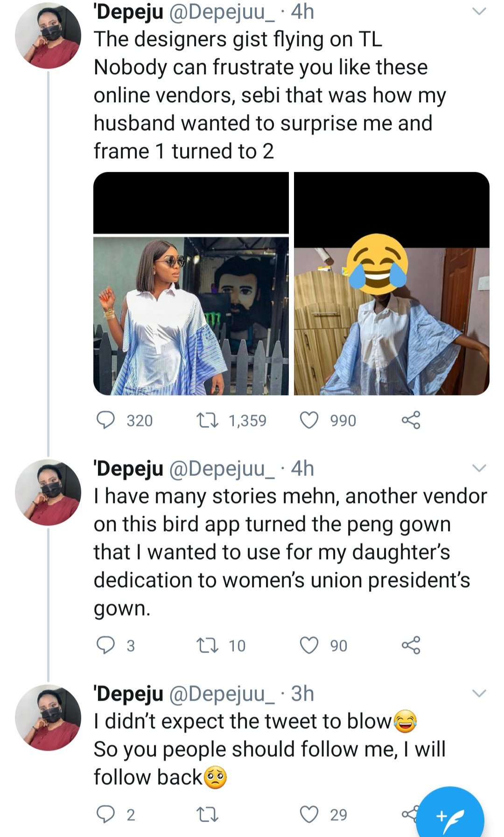
Task: Reply to the follow back tweet
Action: [x=105, y=814]
